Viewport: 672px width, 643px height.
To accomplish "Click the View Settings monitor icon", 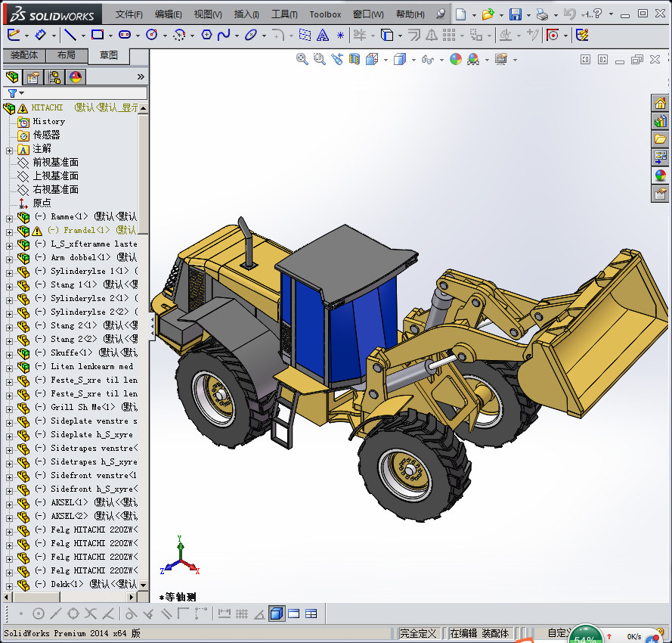I will [x=501, y=59].
